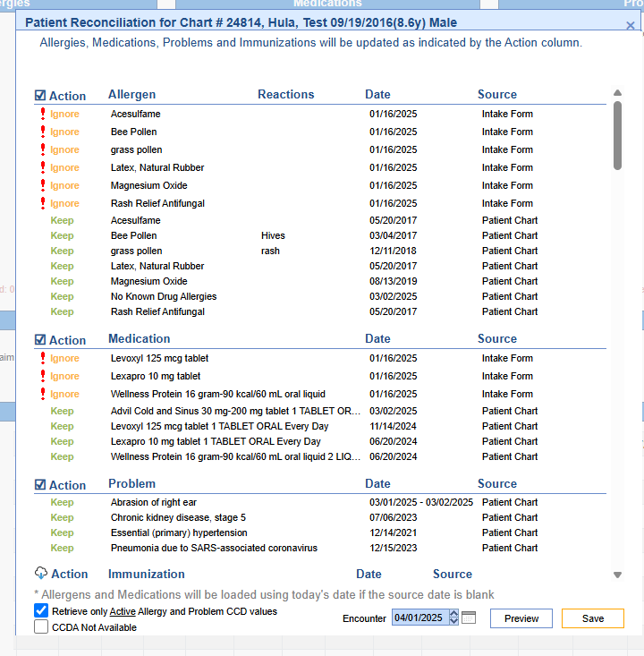Click the rash reaction for grass pollen

(x=270, y=251)
